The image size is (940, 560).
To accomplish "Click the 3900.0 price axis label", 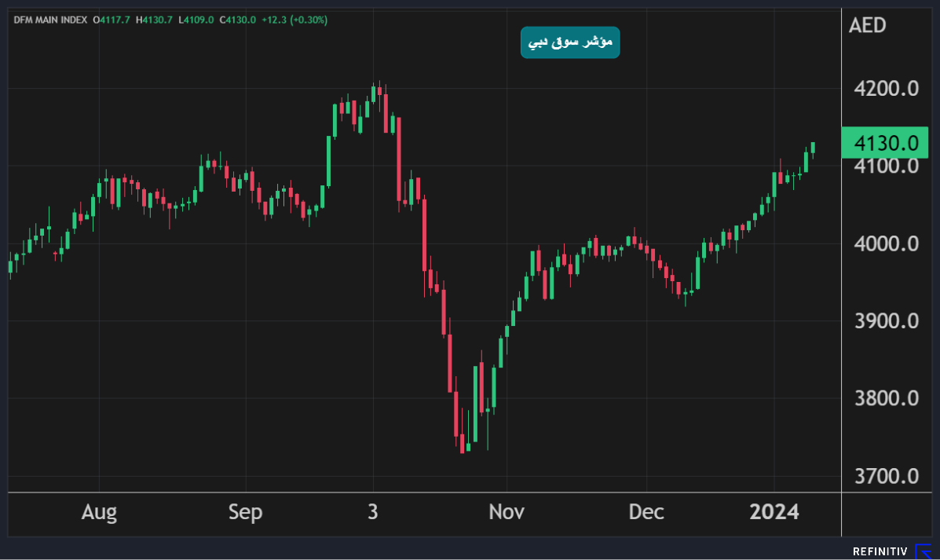I will point(886,321).
